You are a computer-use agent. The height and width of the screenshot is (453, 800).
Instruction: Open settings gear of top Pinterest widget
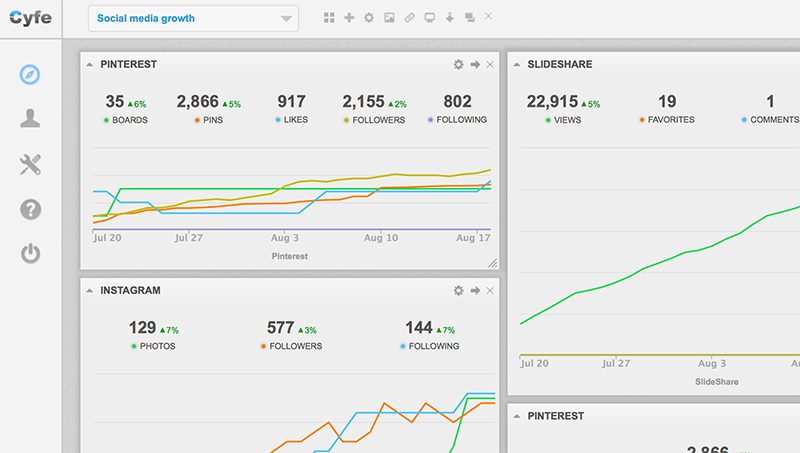459,64
